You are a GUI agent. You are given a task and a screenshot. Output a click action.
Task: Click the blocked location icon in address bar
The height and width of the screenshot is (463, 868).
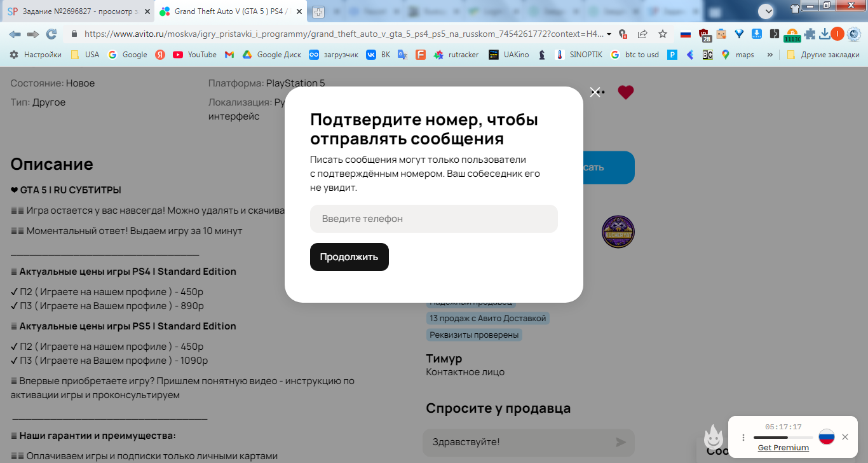623,34
